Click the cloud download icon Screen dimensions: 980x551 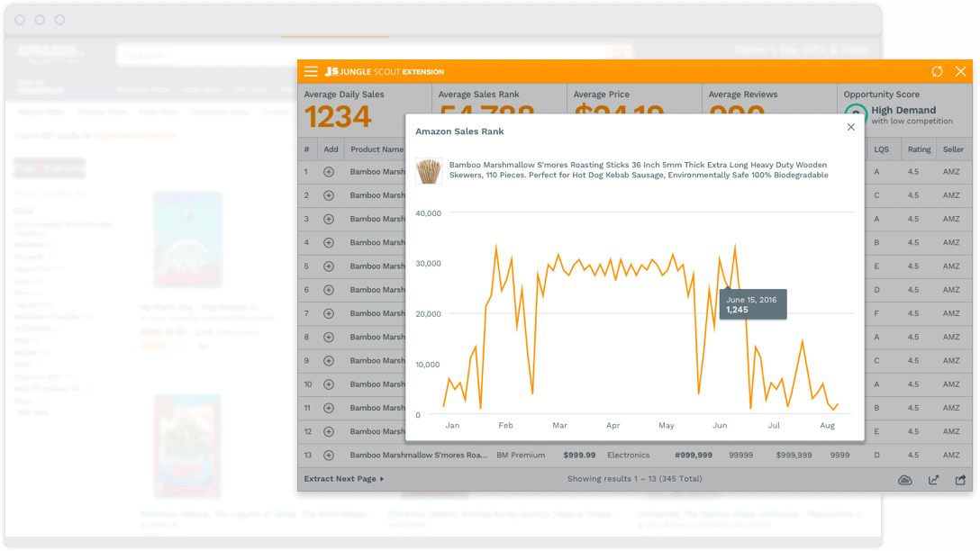[905, 480]
